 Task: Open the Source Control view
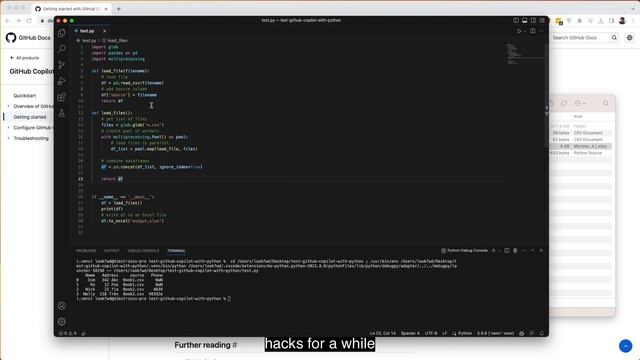tap(62, 65)
